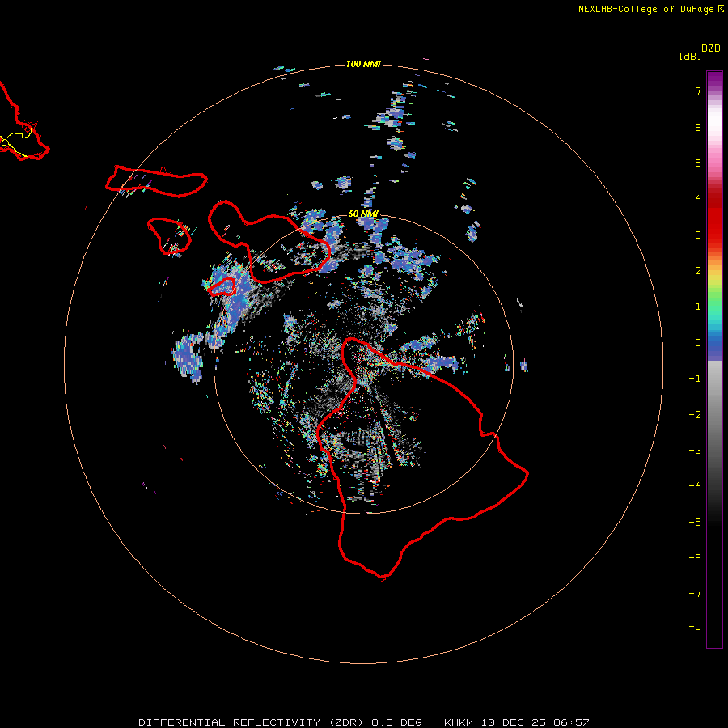
Task: Select the 1 dB tick label on scale
Action: pos(698,307)
